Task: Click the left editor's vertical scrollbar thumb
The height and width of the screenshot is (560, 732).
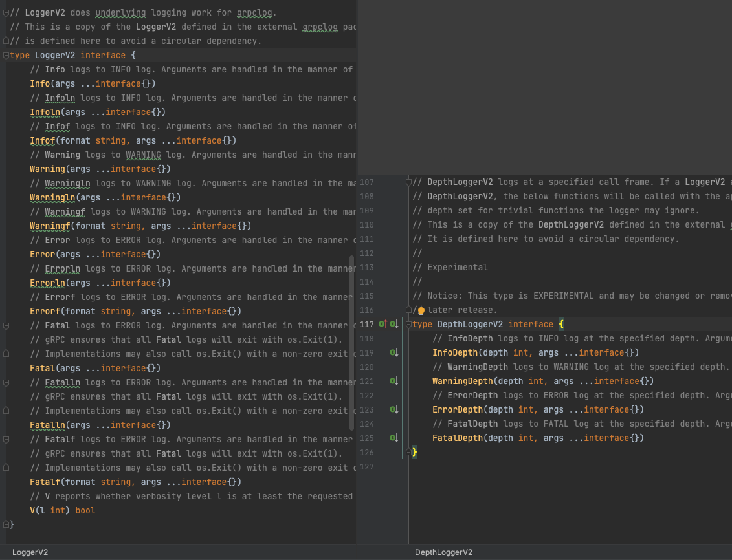Action: point(352,343)
